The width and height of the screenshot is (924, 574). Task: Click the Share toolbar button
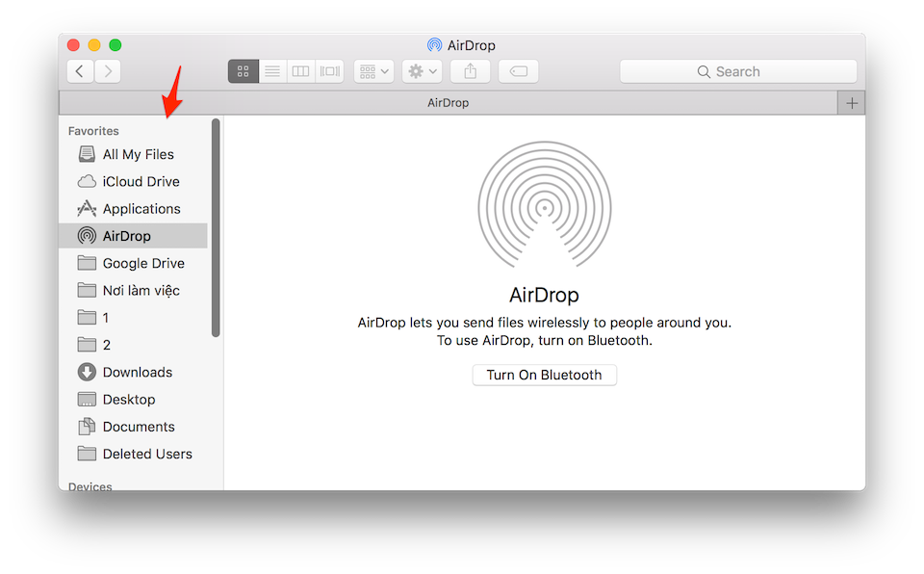click(471, 71)
